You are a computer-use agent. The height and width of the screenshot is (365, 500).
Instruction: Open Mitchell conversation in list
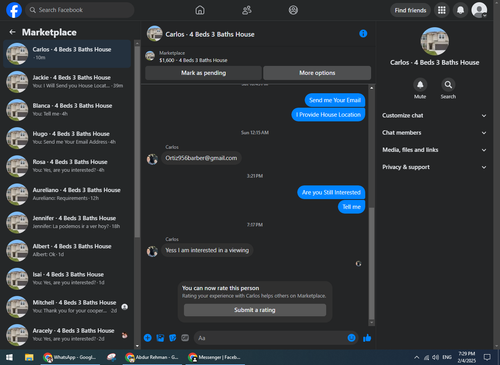(x=67, y=307)
